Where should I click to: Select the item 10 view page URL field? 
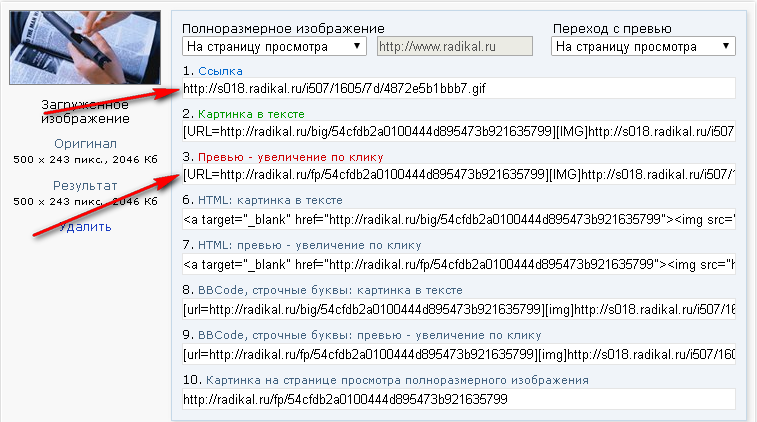(459, 399)
